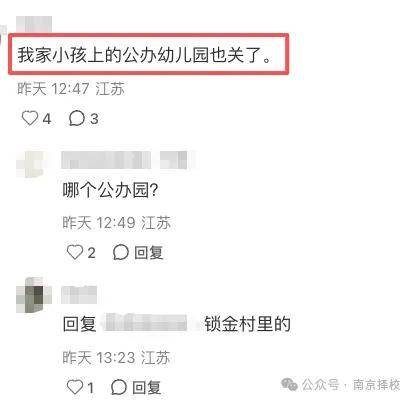Like the comment about 公办幼儿园也关了

tap(30, 118)
